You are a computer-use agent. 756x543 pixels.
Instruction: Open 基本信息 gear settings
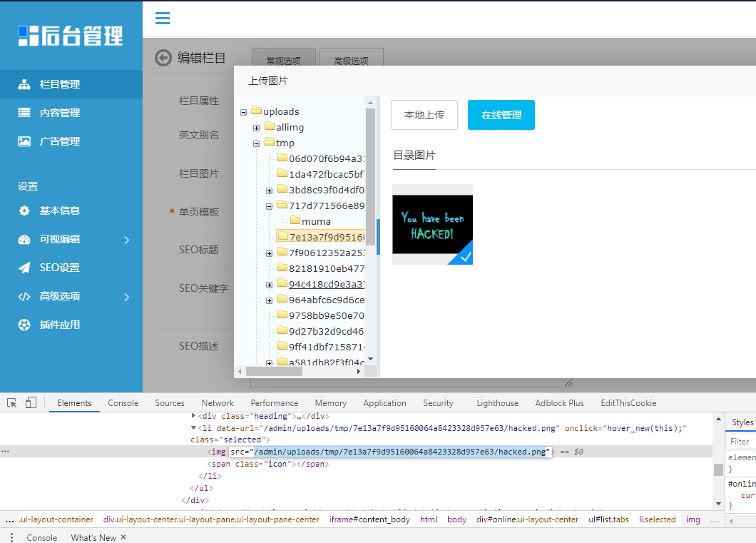point(71,210)
